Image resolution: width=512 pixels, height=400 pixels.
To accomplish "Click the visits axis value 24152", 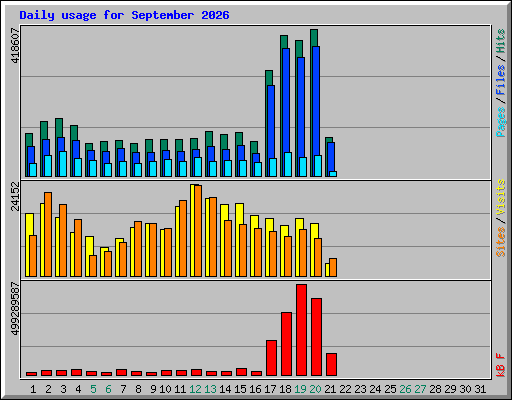I will point(15,196).
